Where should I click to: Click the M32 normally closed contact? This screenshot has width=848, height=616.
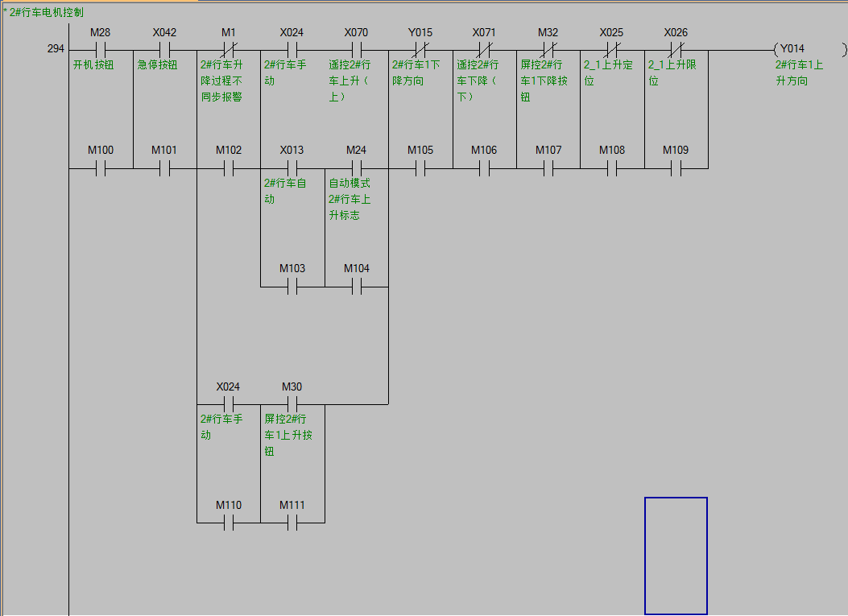(x=548, y=50)
